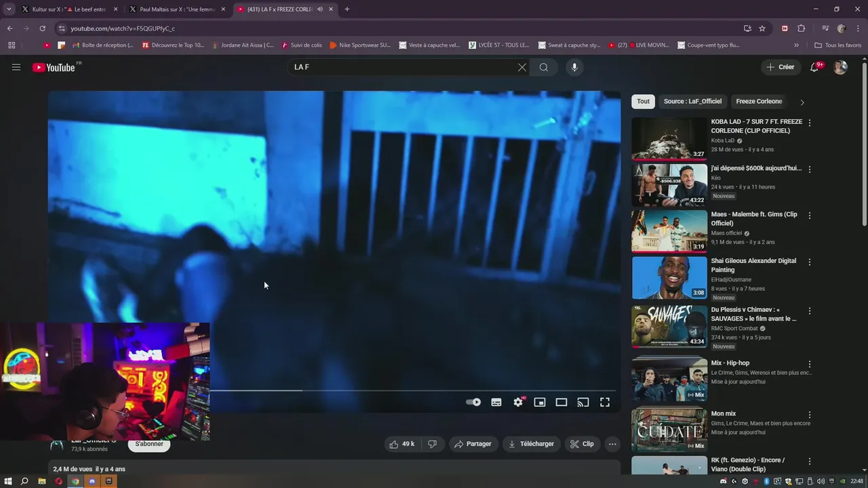Open options for the $600k video

coord(809,169)
